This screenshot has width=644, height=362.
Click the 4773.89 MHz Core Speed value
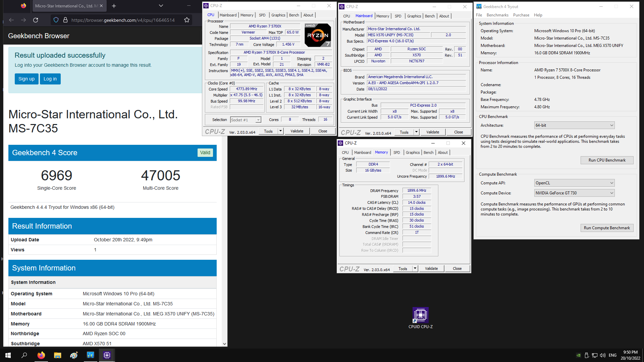point(247,89)
